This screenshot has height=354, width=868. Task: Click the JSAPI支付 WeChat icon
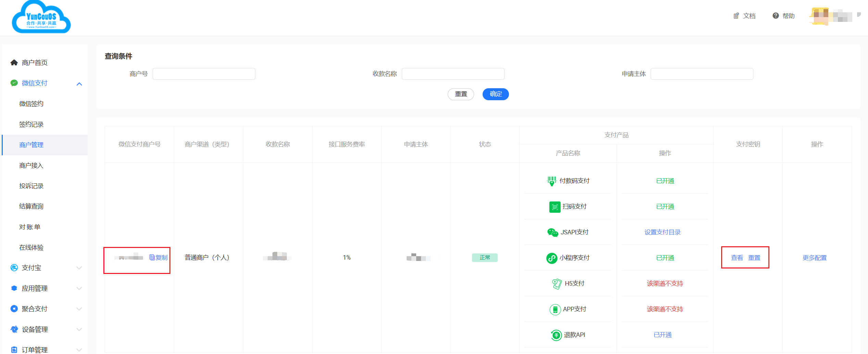coord(552,233)
